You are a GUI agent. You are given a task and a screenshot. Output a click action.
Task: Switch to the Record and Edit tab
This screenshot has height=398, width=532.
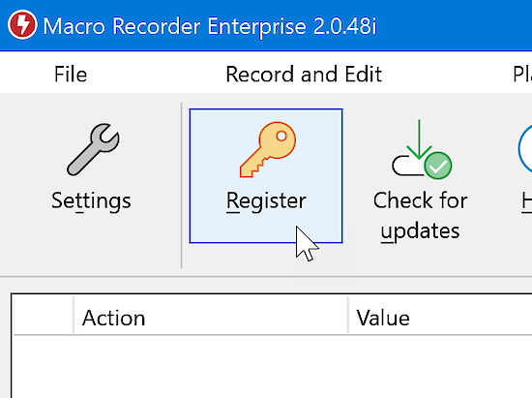tap(304, 74)
